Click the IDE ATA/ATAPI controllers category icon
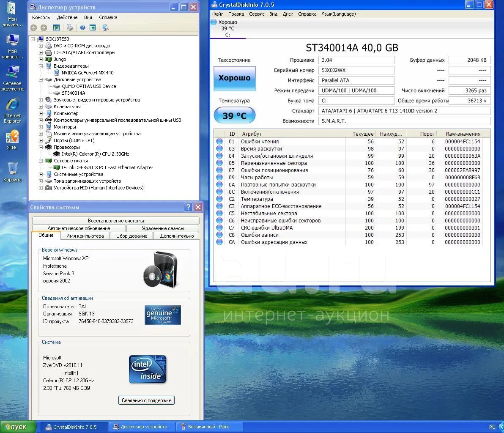 coord(49,52)
